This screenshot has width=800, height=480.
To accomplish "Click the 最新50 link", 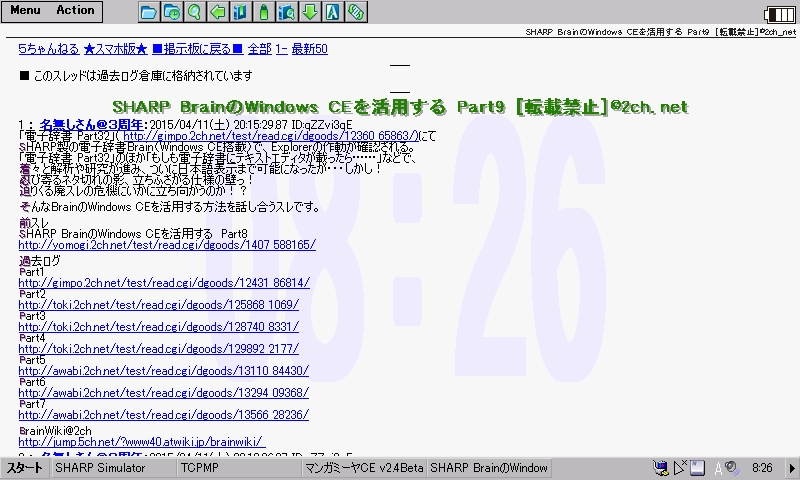I will (x=310, y=49).
